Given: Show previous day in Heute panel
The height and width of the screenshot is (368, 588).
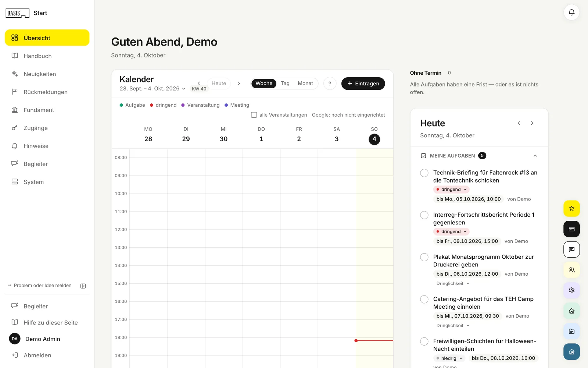Looking at the screenshot, I should click(x=519, y=123).
